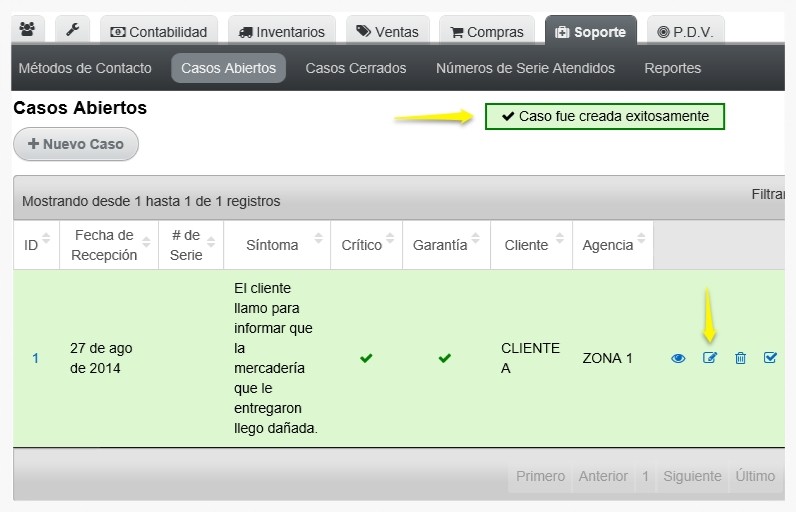Go to Siguiente page
The height and width of the screenshot is (512, 796).
[x=692, y=476]
